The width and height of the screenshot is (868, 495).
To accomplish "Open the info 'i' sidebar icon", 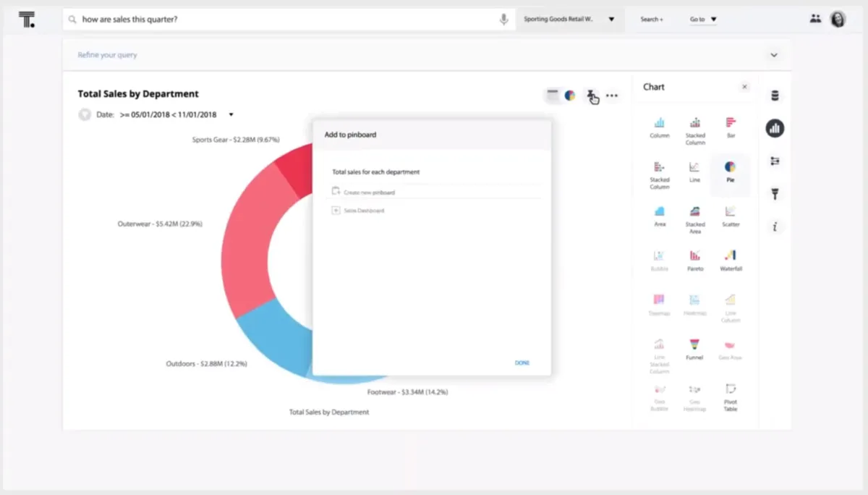I will coord(775,227).
